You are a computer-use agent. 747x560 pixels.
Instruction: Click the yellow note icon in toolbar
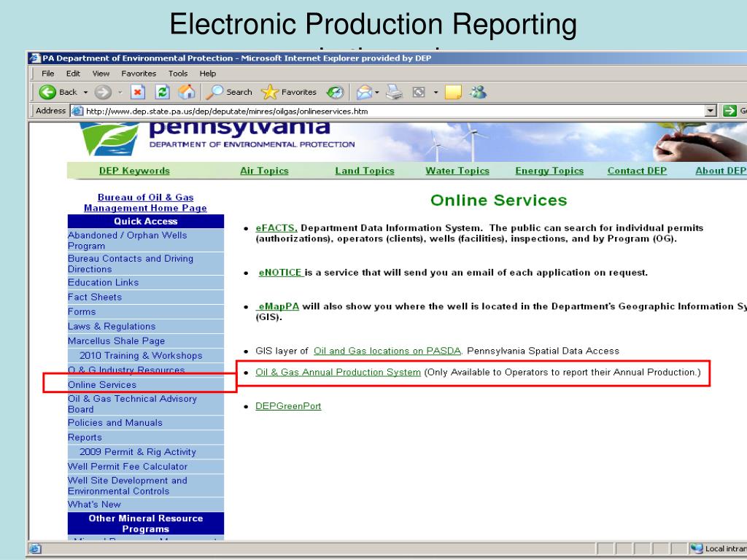[453, 92]
